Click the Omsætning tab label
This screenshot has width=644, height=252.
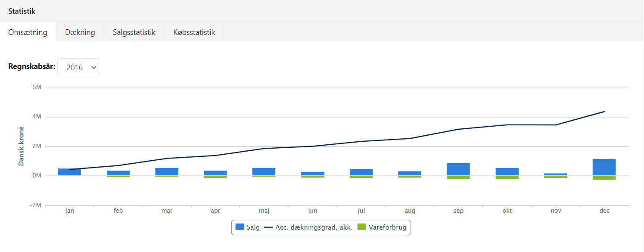28,31
